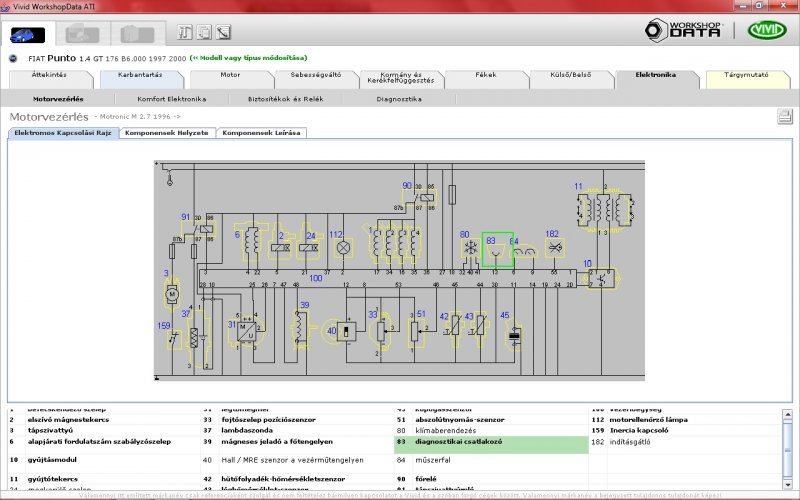
Task: Click the component list scrollbar up arrow
Action: [x=788, y=415]
